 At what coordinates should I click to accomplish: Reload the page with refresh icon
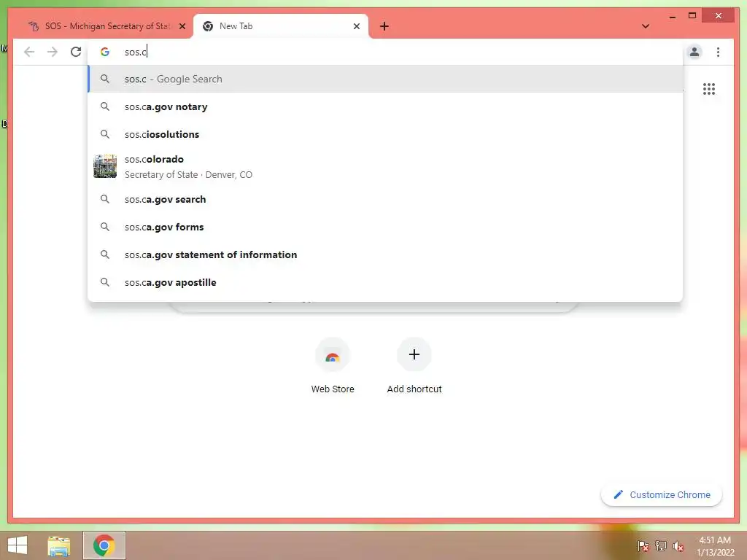coord(76,52)
